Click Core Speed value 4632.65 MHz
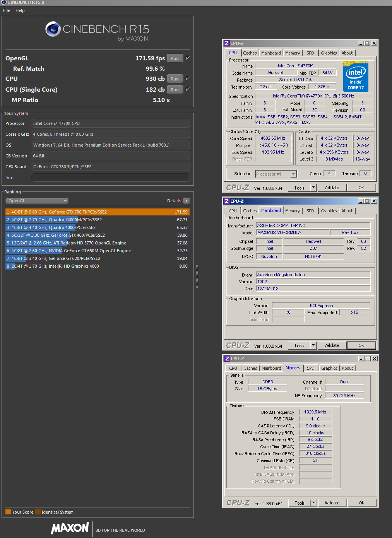Image resolution: width=392 pixels, height=538 pixels. (273, 138)
